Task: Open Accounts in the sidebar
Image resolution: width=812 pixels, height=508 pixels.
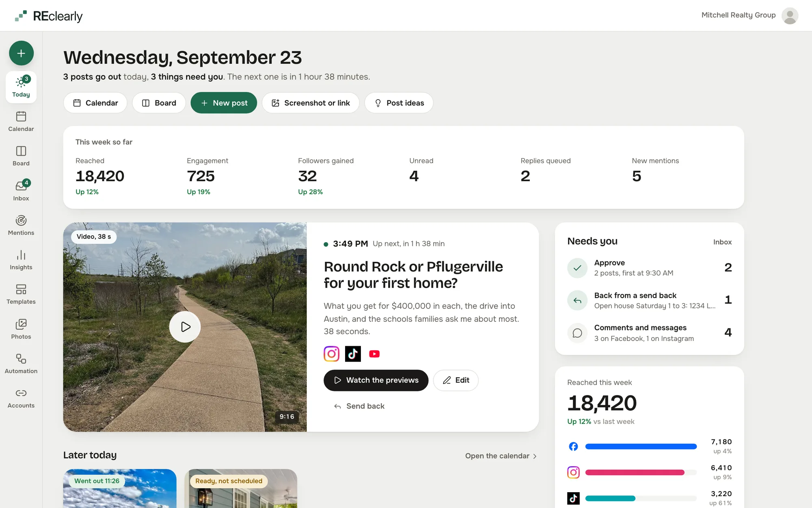Action: point(21,398)
